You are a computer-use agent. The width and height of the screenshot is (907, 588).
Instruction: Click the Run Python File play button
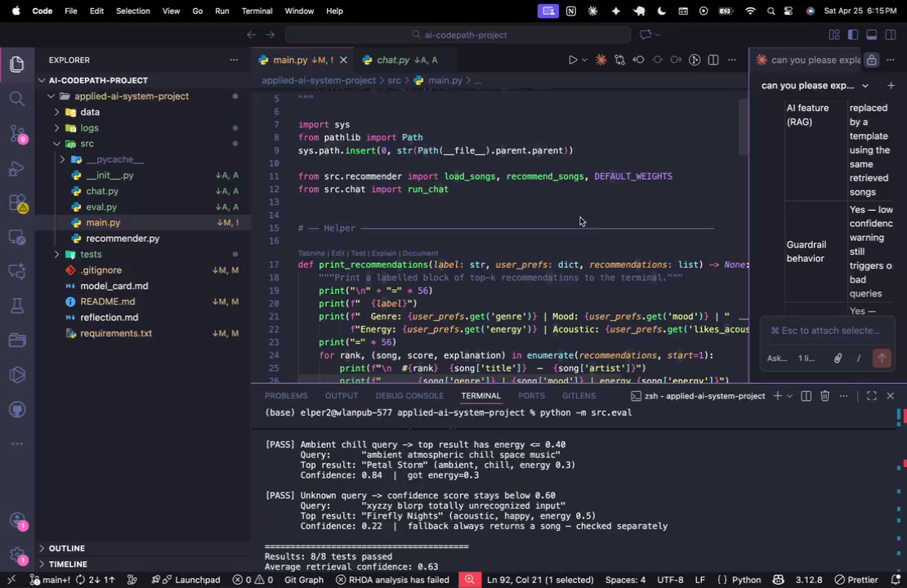coord(573,60)
